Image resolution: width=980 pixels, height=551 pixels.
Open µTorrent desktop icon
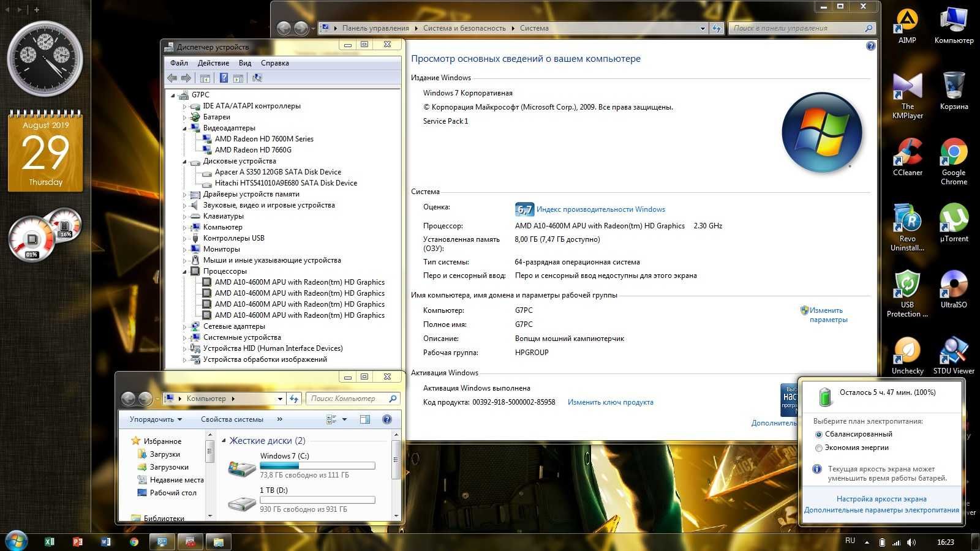click(954, 223)
